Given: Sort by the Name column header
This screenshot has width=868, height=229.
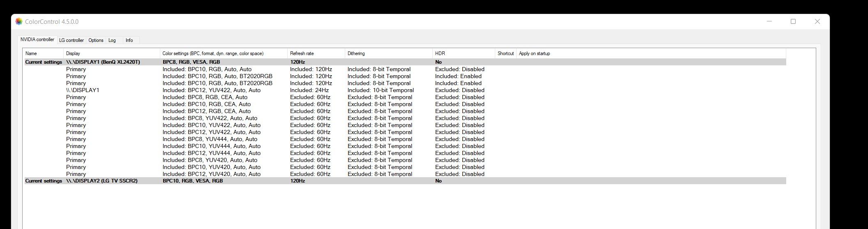Looking at the screenshot, I should pyautogui.click(x=43, y=53).
